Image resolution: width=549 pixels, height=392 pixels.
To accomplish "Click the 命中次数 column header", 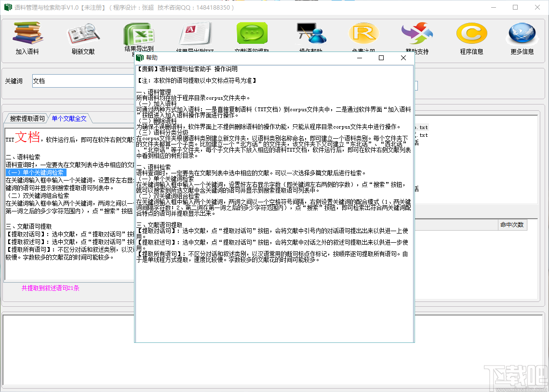I will [x=511, y=225].
